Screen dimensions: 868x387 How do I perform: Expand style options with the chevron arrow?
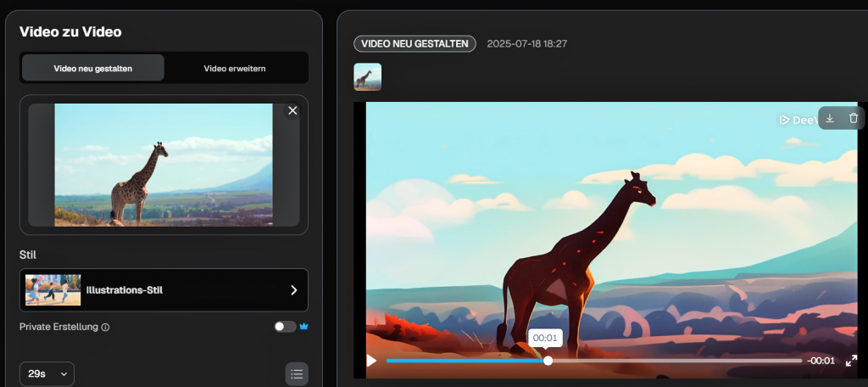[293, 290]
